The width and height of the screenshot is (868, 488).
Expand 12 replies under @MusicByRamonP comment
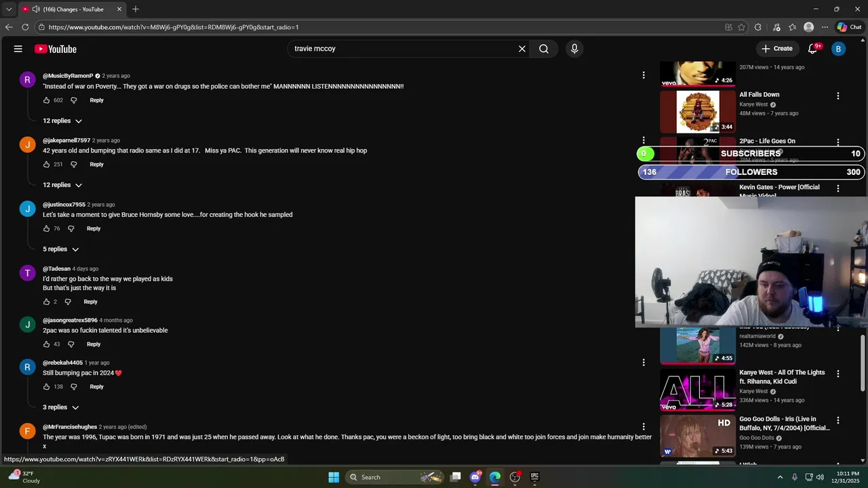click(62, 121)
